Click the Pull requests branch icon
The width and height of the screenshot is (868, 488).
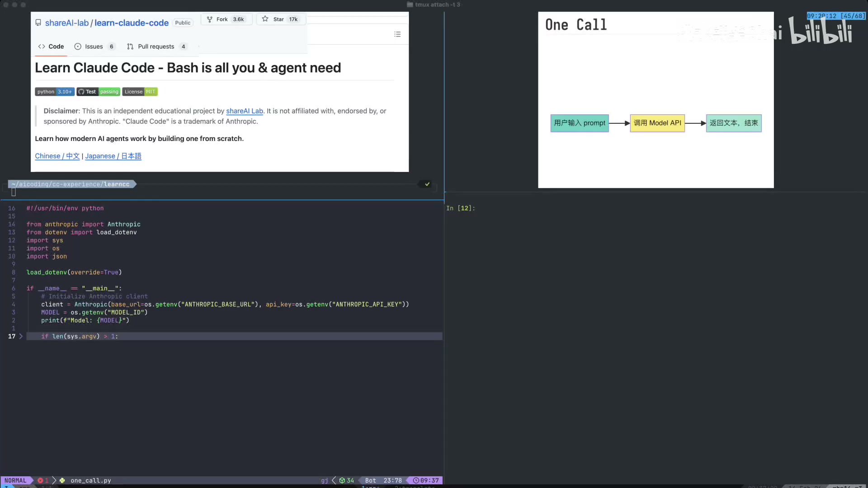click(130, 47)
